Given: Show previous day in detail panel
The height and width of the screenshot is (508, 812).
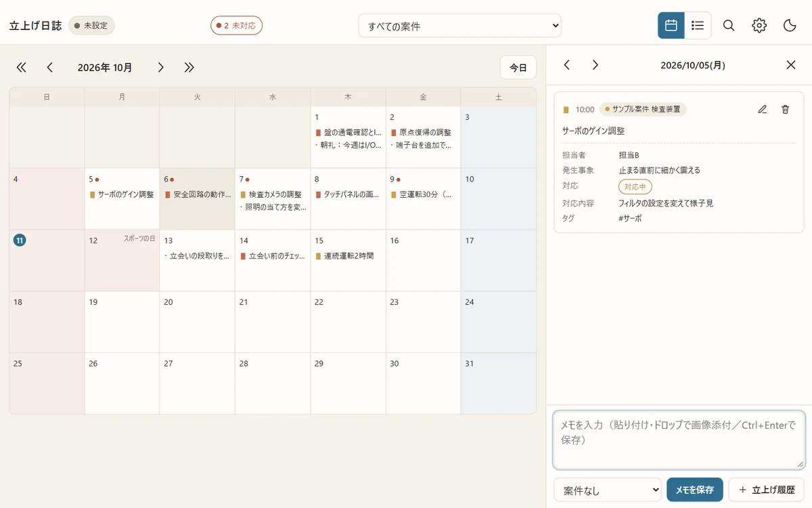Looking at the screenshot, I should point(567,65).
